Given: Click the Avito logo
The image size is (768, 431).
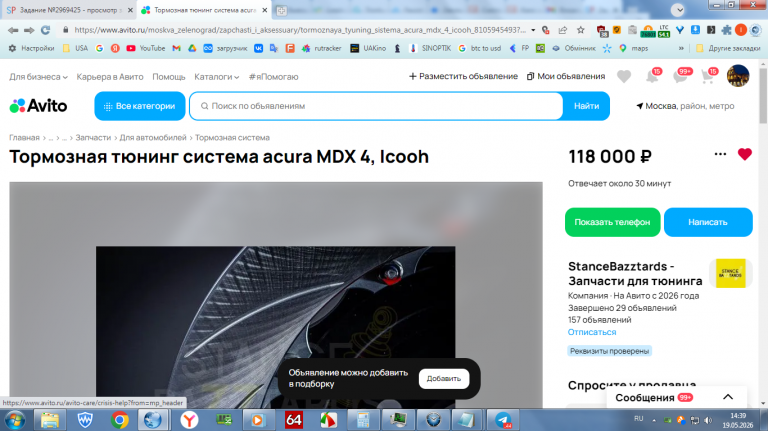Looking at the screenshot, I should click(x=38, y=106).
